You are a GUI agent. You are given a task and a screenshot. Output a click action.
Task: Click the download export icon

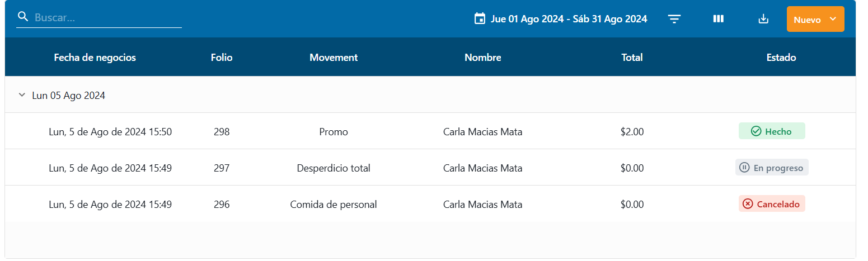point(763,19)
